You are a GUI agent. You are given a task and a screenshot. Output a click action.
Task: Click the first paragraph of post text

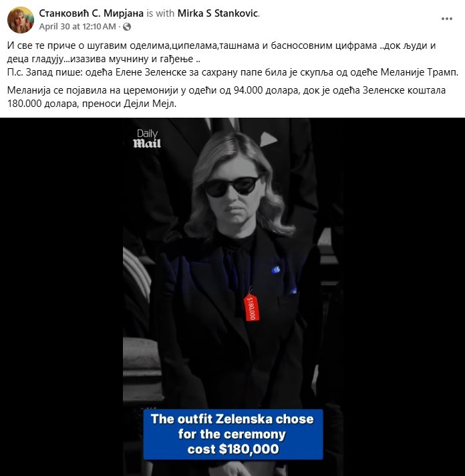click(x=221, y=52)
